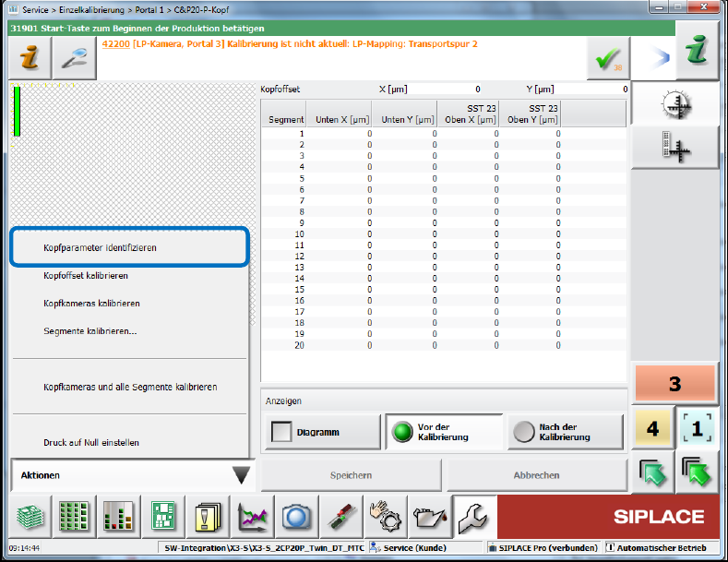Click the Unten Y [µm] column header

pos(404,114)
